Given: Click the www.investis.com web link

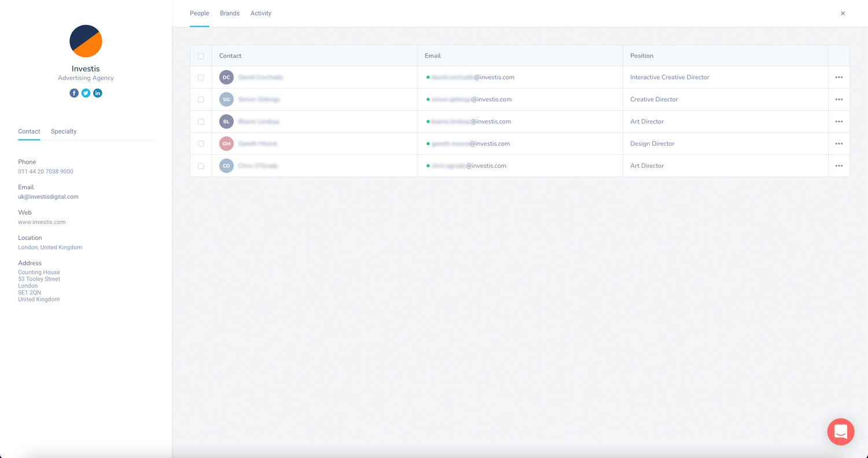Looking at the screenshot, I should [42, 222].
